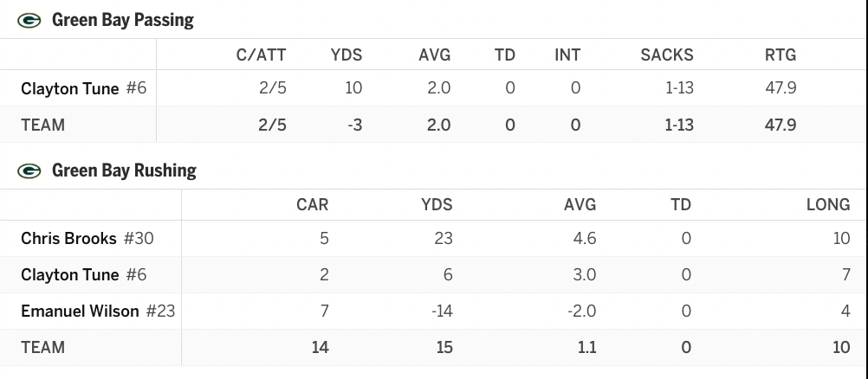Viewport: 868px width, 379px height.
Task: Click the Green Bay Rushing section title
Action: click(124, 170)
